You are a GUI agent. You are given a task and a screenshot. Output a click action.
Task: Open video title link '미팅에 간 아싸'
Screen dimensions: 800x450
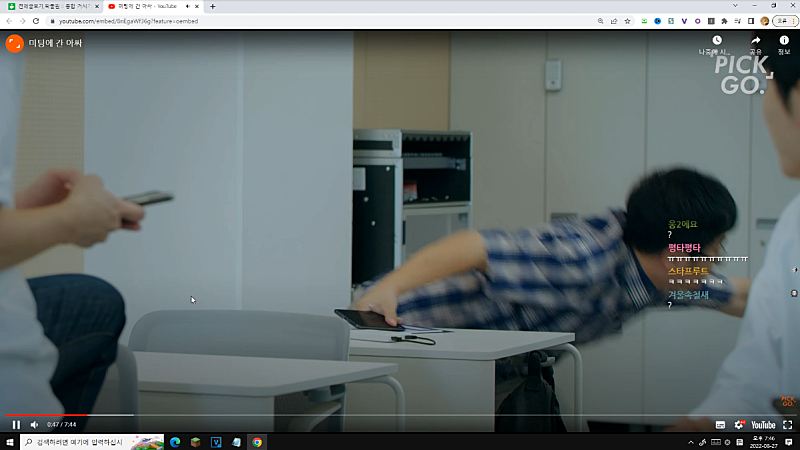(x=55, y=43)
